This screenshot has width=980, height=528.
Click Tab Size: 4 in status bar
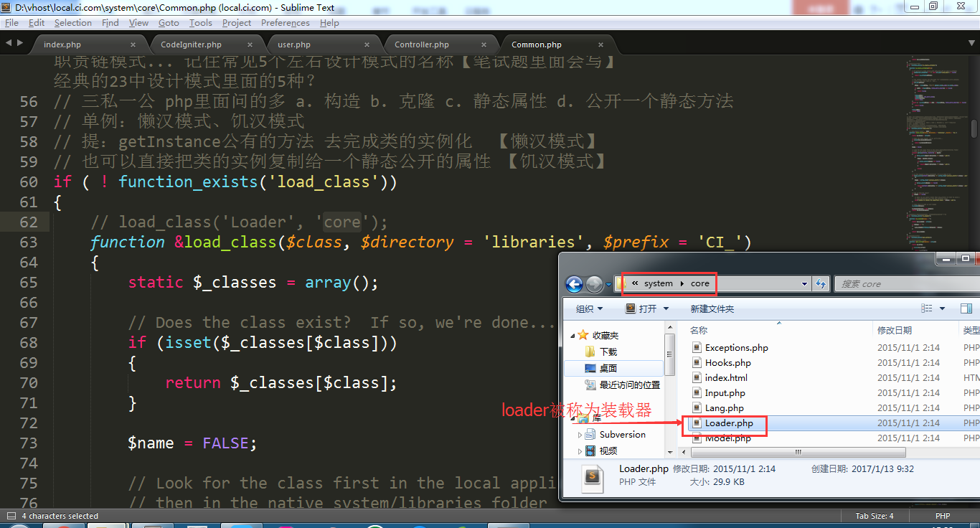(x=874, y=516)
